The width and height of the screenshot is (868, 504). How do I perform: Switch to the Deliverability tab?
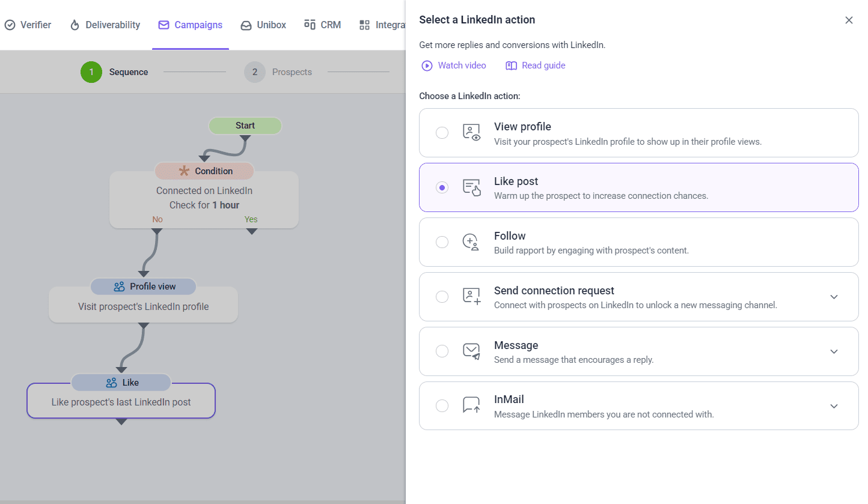[105, 25]
